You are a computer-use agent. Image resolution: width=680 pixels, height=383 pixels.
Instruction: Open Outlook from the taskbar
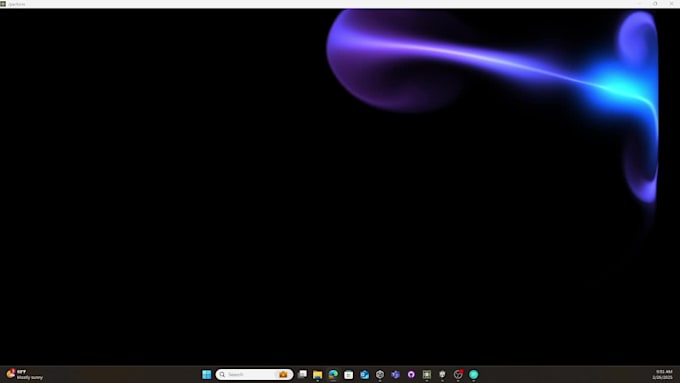[x=364, y=374]
